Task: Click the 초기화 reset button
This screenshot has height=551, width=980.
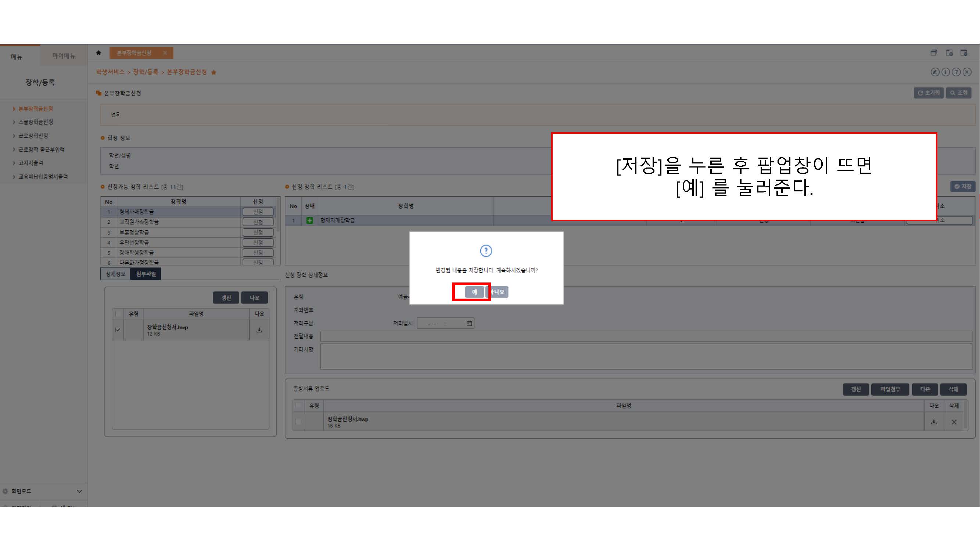Action: (x=928, y=93)
